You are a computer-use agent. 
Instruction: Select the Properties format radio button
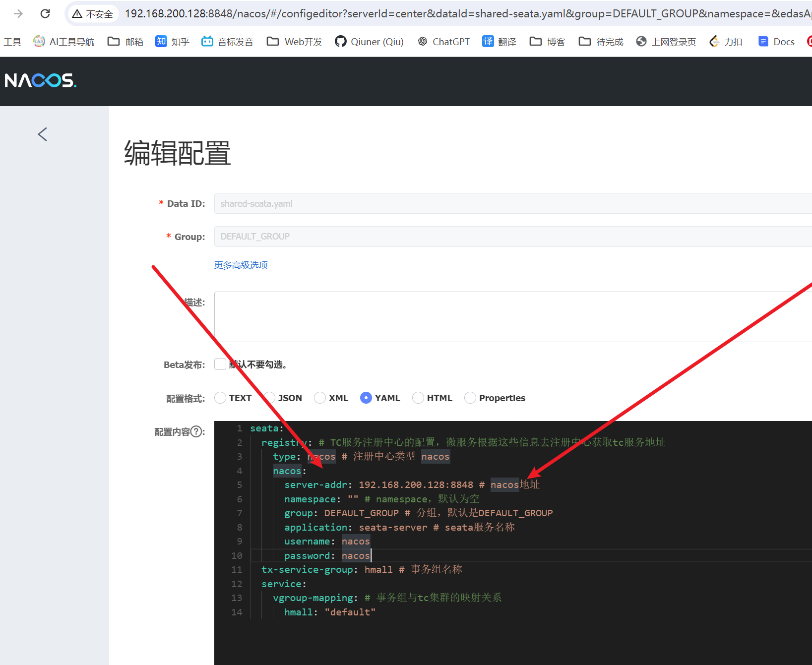pos(470,398)
